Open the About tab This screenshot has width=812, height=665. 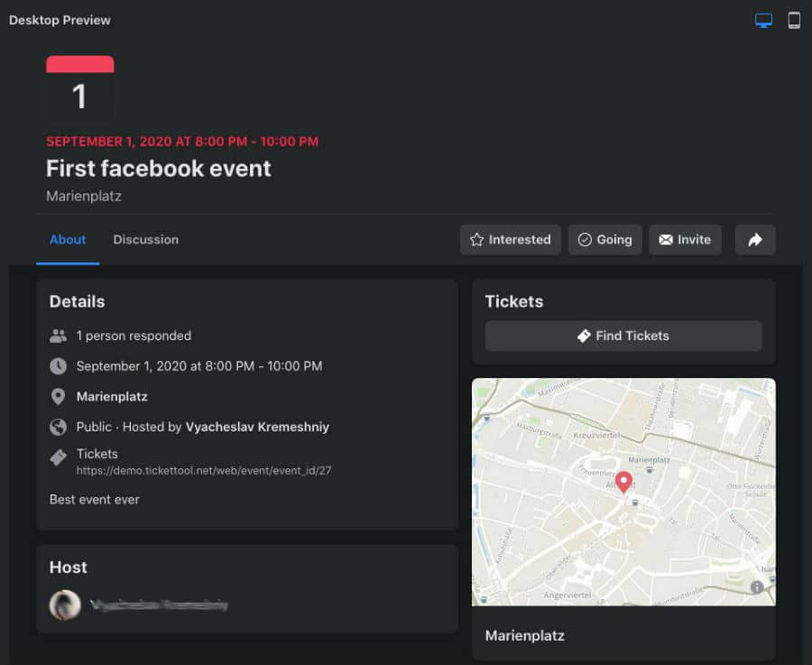[x=68, y=239]
